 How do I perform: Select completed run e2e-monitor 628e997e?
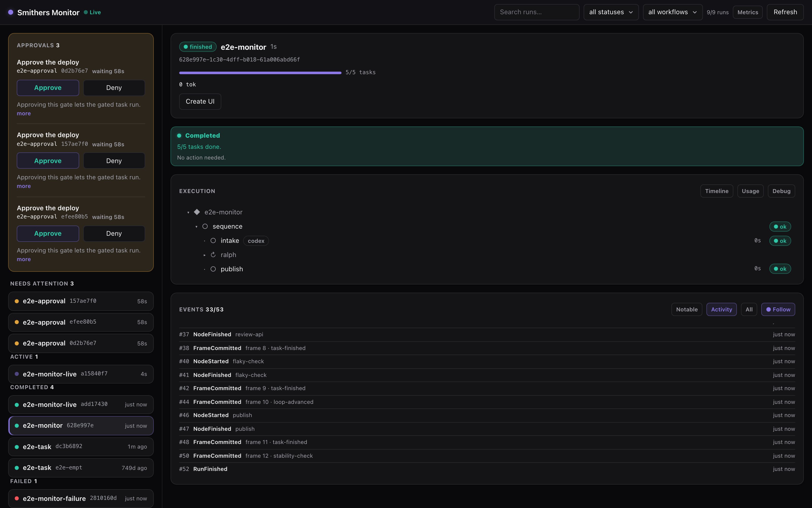[81, 426]
